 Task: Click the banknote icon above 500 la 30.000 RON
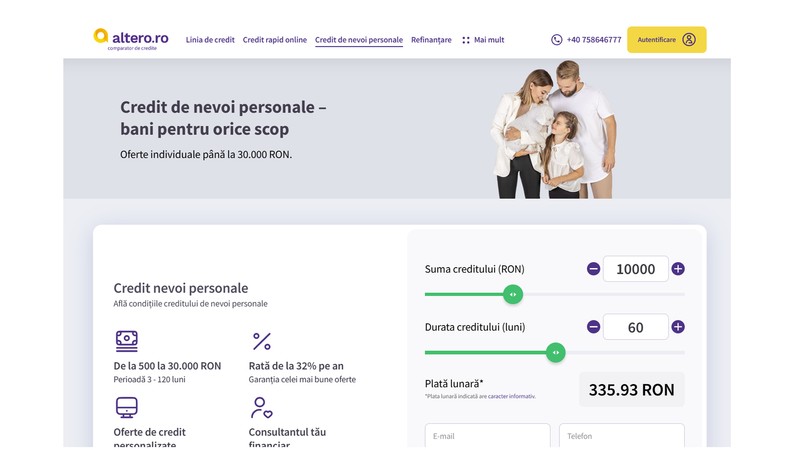(127, 341)
